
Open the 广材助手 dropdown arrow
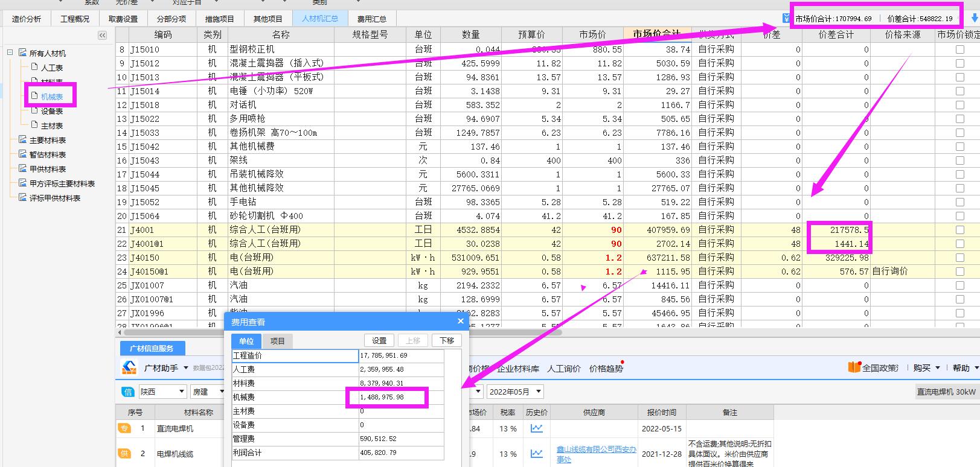[x=186, y=367]
